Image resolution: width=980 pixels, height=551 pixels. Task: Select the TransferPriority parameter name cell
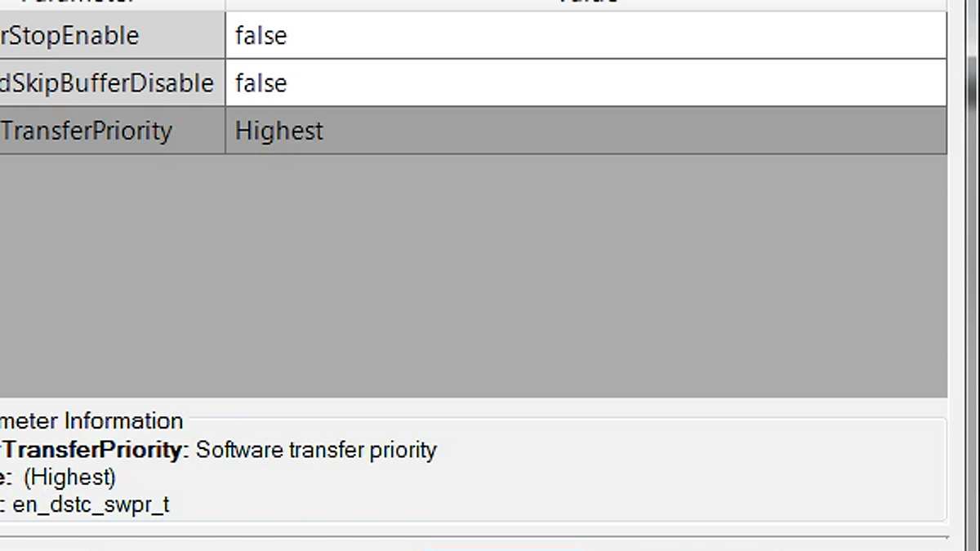tap(87, 131)
